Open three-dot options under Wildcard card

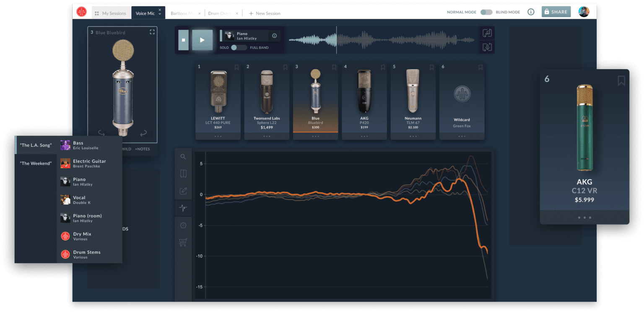click(462, 136)
